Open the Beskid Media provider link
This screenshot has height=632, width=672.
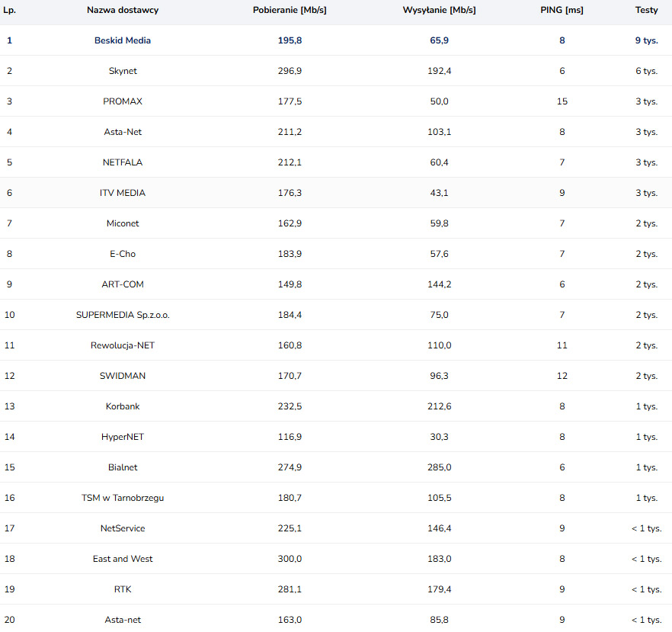coord(123,40)
